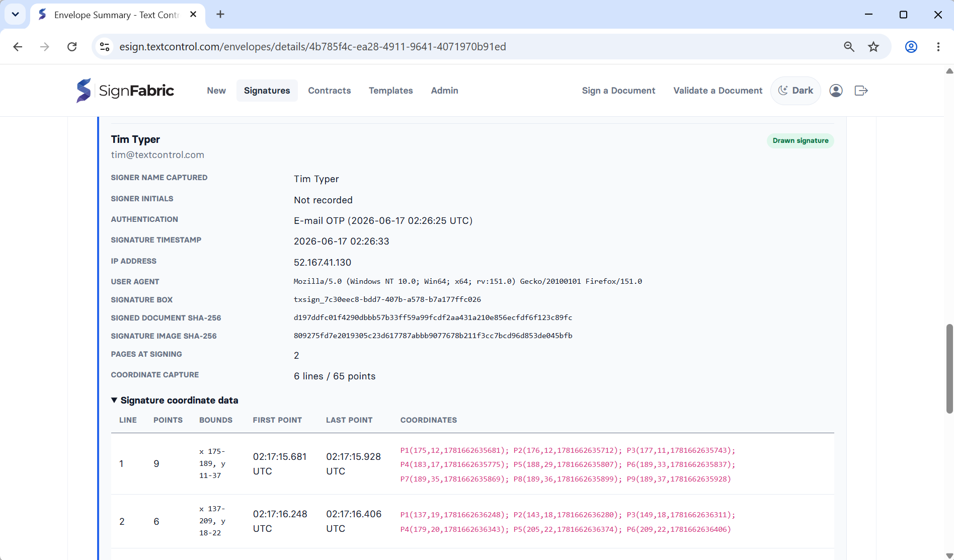
Task: Click line 1 first point 02:17:15.681 UTC
Action: coord(280,464)
